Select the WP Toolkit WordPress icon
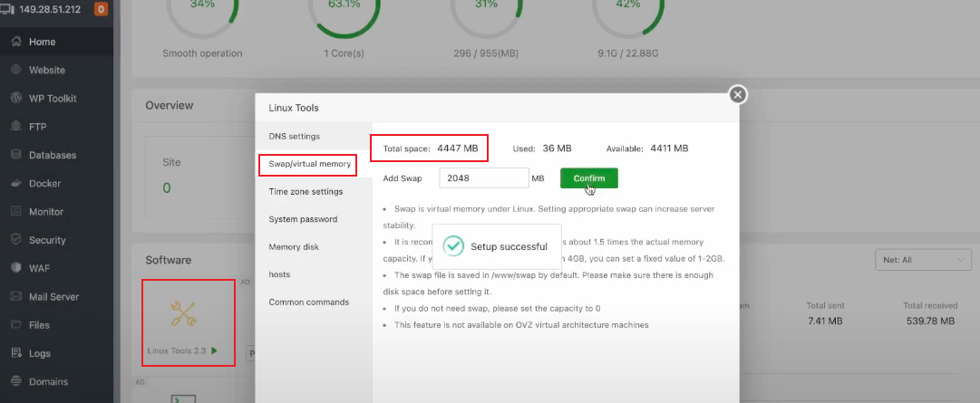 (x=15, y=98)
